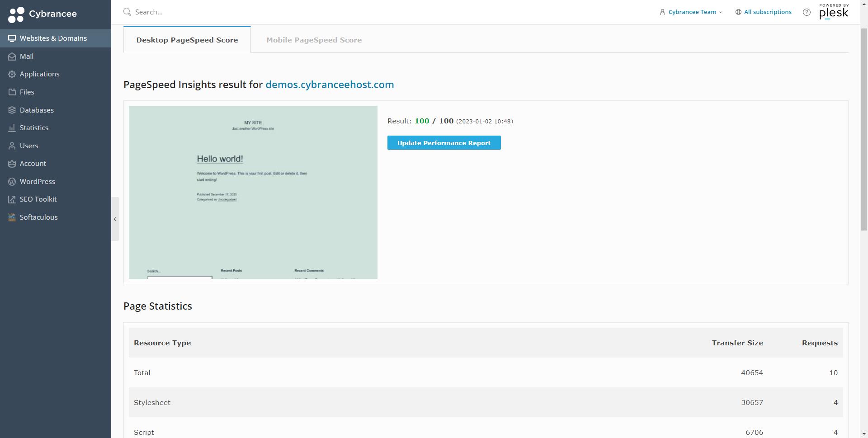Click the Transfer Size column header
Viewport: 868px width, 438px height.
[x=737, y=343]
